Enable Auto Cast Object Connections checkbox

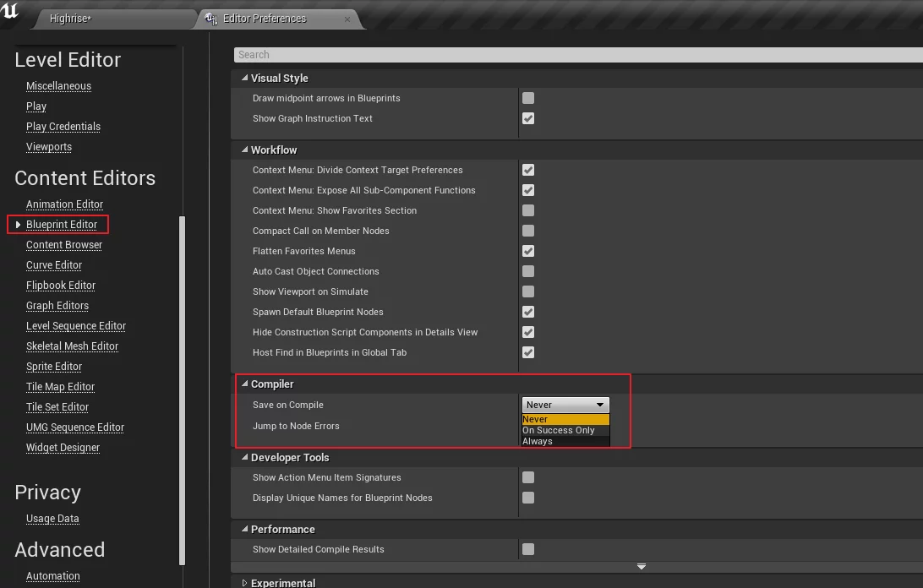point(528,271)
